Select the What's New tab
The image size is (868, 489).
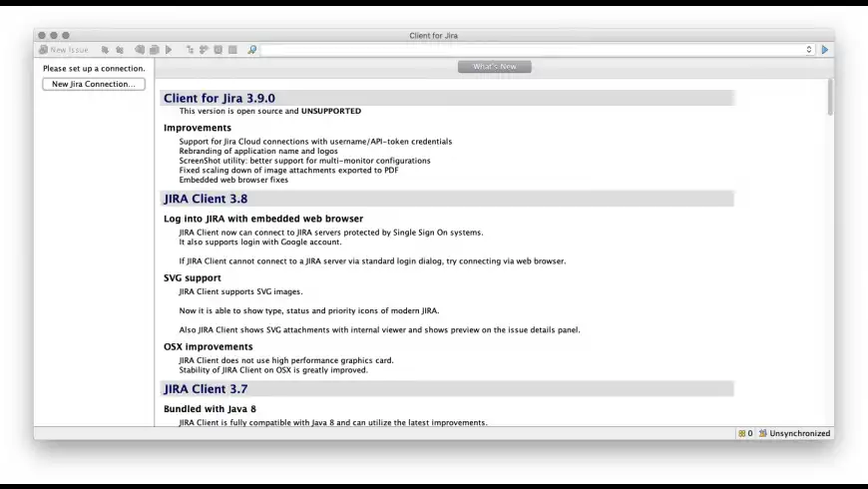coord(494,67)
